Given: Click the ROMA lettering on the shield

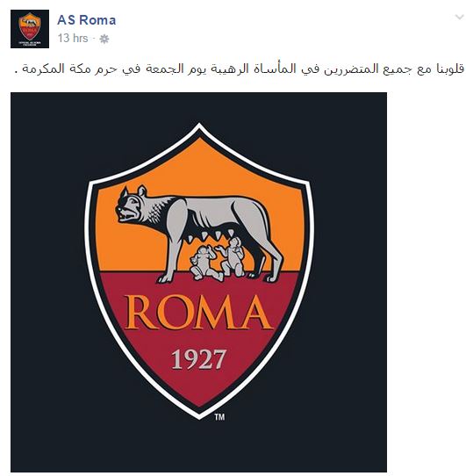Looking at the screenshot, I should (198, 313).
